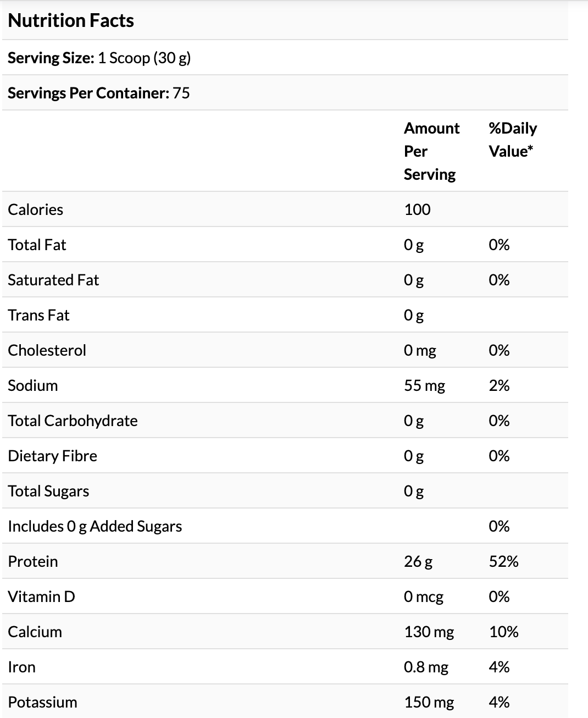The width and height of the screenshot is (588, 718).
Task: Click the Protein 26 g amount
Action: [x=418, y=561]
